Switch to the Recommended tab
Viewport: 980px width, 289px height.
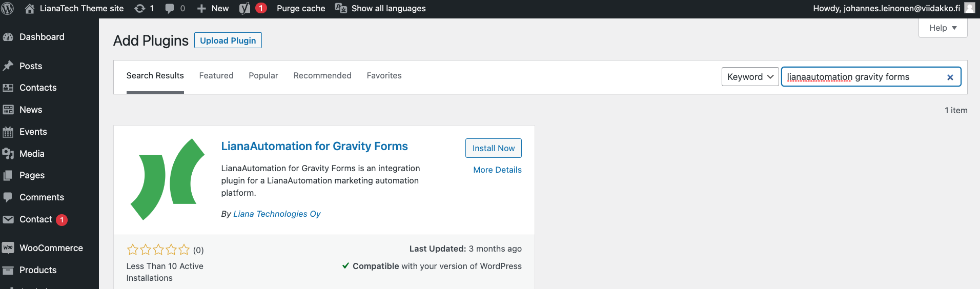[322, 76]
